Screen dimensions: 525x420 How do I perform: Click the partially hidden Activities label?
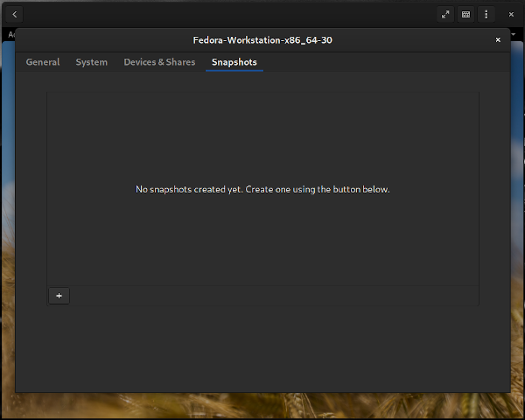click(x=10, y=34)
